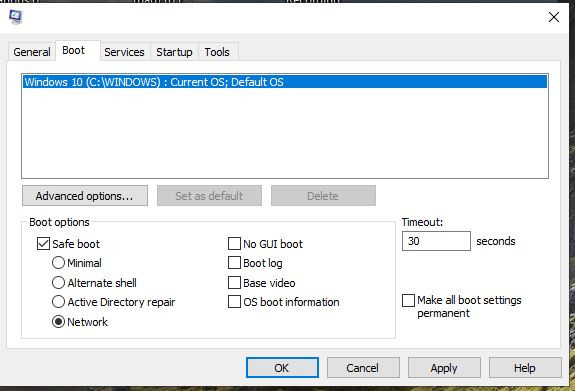Image resolution: width=575 pixels, height=391 pixels.
Task: Enable No GUI boot
Action: pos(234,244)
